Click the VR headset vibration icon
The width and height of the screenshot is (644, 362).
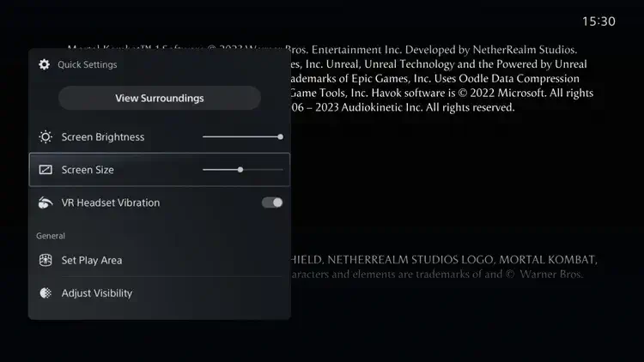46,202
